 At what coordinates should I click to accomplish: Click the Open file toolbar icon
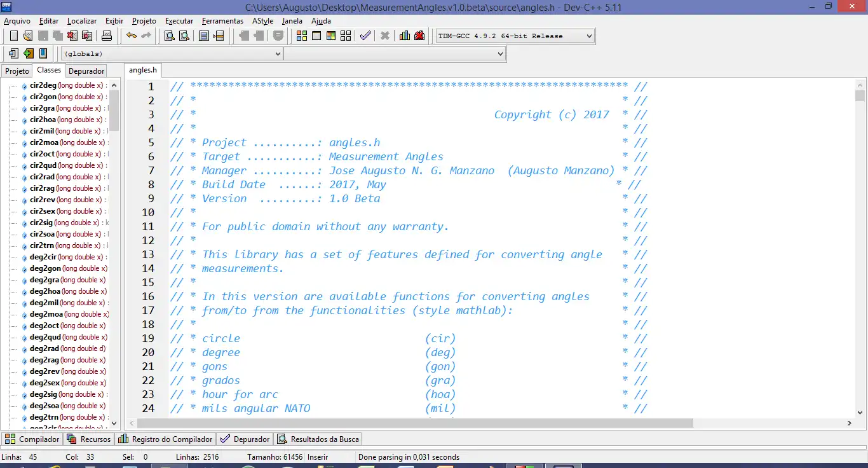pos(28,36)
